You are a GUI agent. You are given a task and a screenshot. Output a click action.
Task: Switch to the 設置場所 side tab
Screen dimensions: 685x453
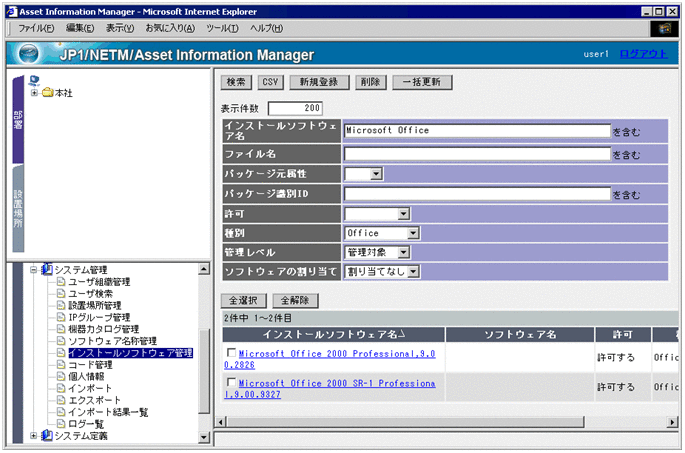(18, 209)
